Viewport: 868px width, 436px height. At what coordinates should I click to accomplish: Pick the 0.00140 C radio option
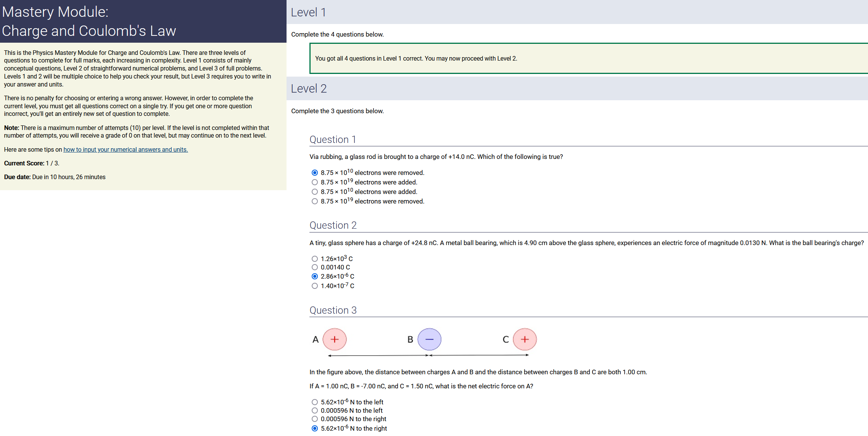click(315, 267)
